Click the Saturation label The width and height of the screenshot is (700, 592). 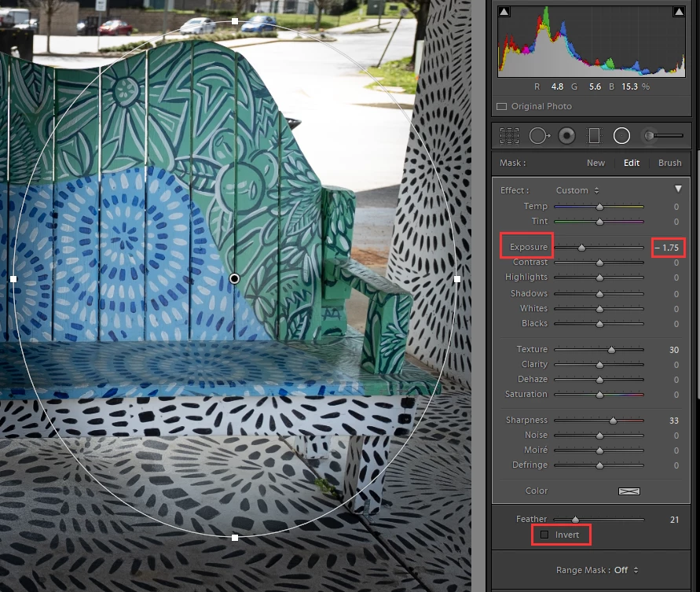[x=526, y=394]
